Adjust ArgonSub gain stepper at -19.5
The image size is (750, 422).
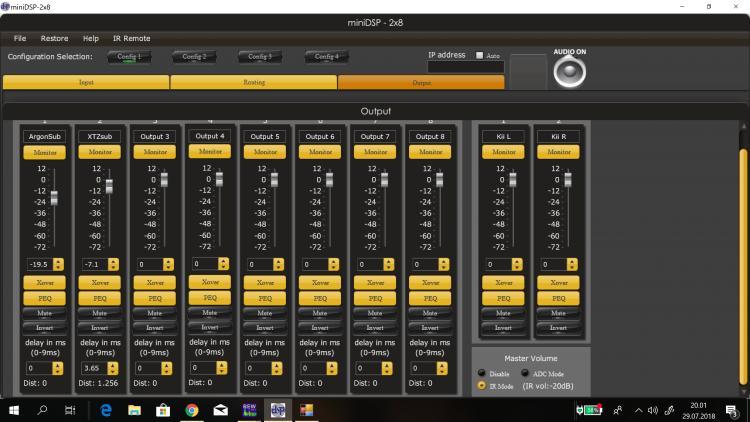(58, 265)
